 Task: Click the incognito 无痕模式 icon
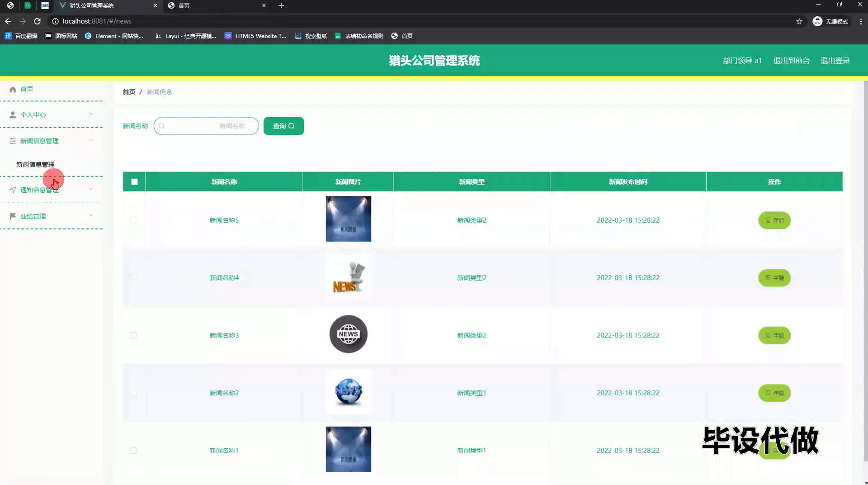coord(817,21)
